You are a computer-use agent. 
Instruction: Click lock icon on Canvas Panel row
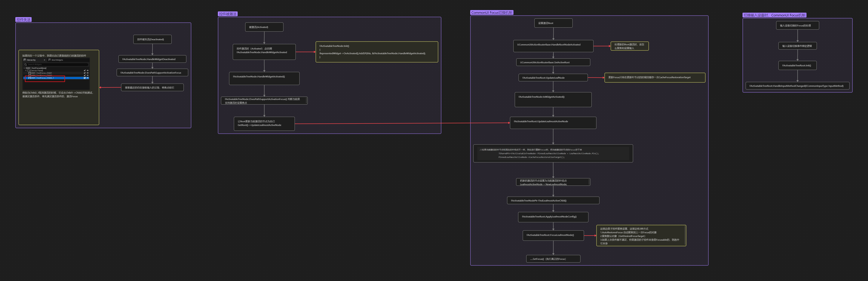[x=85, y=70]
